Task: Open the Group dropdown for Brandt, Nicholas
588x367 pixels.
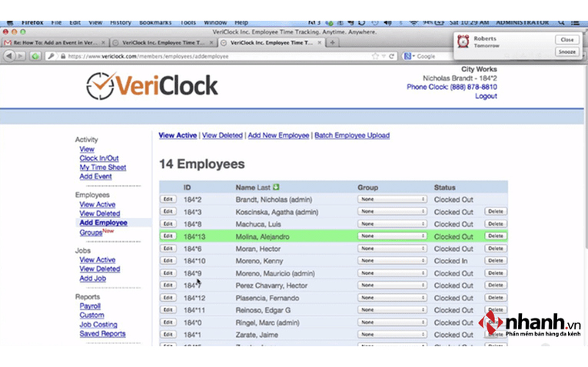Action: click(392, 199)
